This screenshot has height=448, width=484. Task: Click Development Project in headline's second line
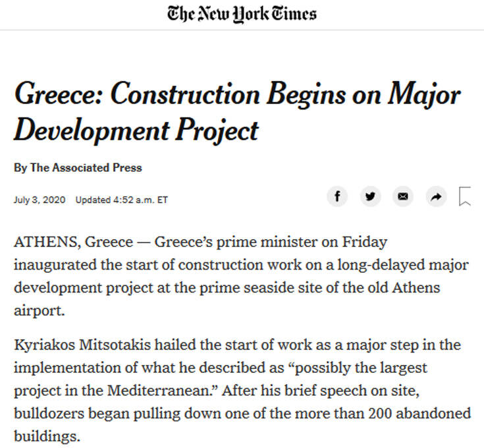click(x=136, y=130)
